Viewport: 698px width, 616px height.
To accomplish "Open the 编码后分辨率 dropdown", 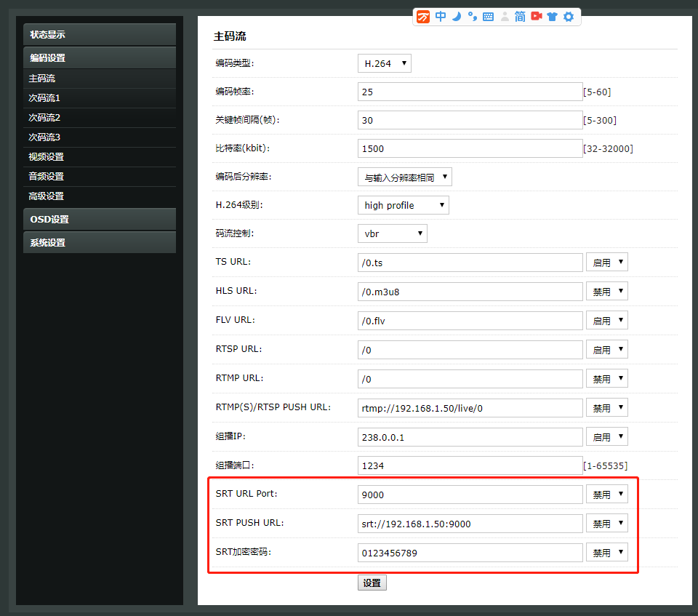I will pyautogui.click(x=405, y=177).
